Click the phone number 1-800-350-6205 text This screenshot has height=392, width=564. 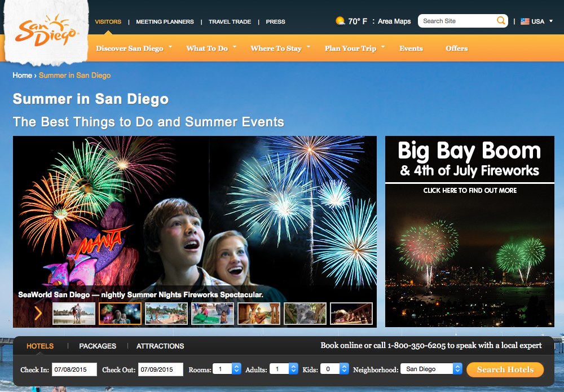(416, 346)
